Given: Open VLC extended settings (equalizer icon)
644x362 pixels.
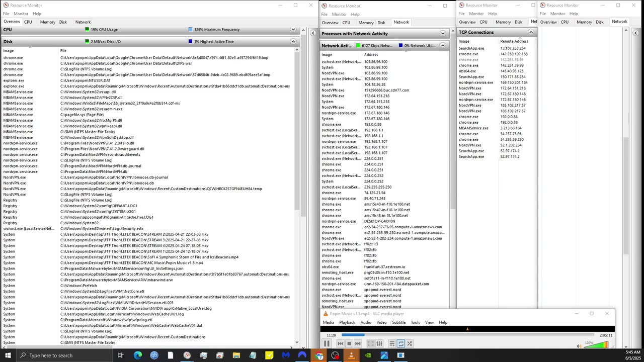Looking at the screenshot, I should [x=379, y=344].
